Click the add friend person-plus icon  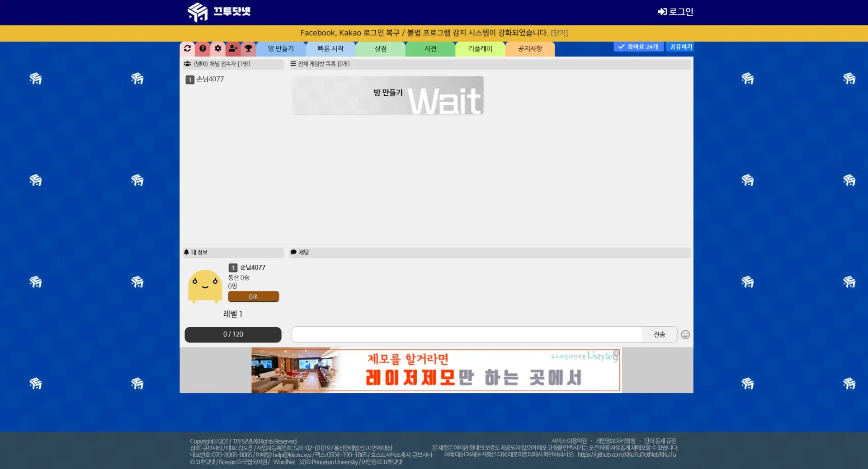coord(233,48)
